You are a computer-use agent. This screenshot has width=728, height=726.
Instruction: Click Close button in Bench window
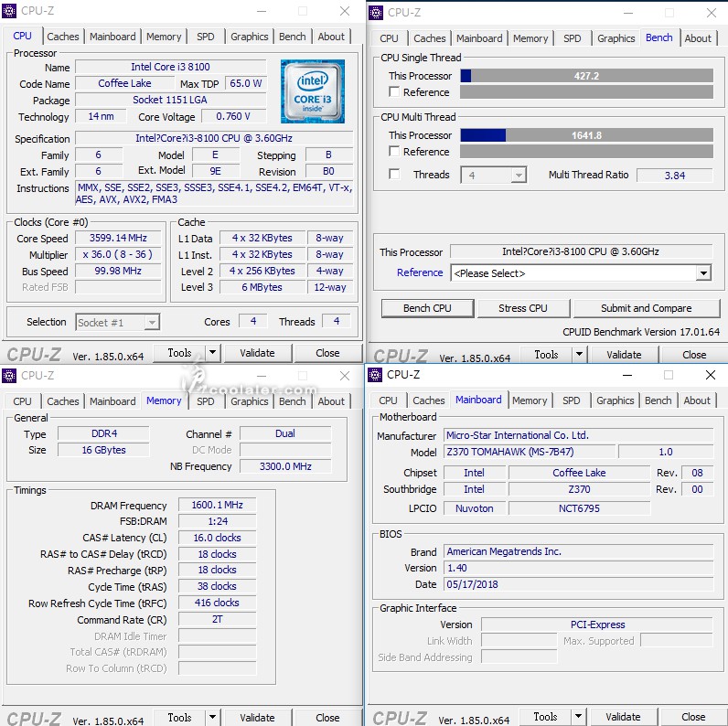tap(694, 355)
